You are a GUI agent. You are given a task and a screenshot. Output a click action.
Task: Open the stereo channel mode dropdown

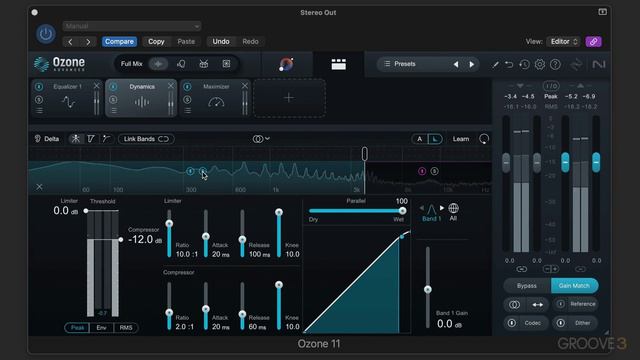click(261, 139)
